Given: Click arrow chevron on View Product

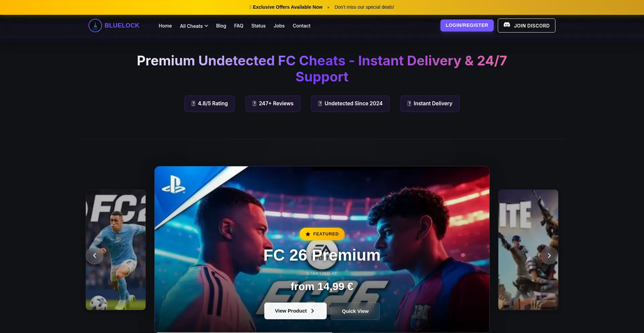Looking at the screenshot, I should coord(313,311).
